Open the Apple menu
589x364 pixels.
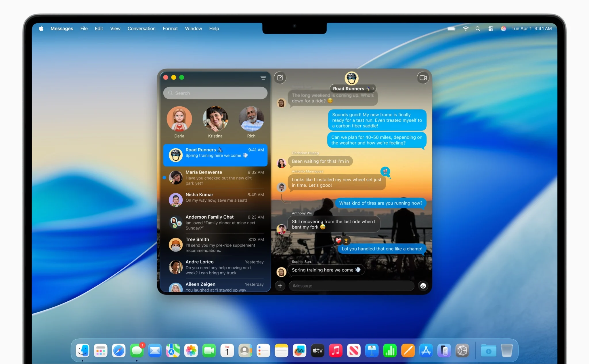point(41,28)
